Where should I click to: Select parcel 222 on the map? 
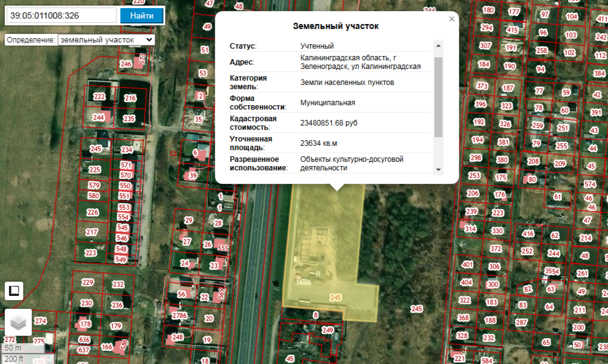[99, 97]
